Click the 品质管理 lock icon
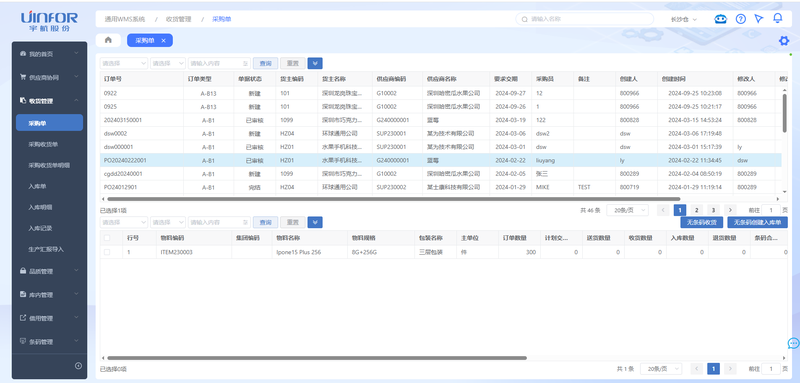Image resolution: width=800 pixels, height=383 pixels. 22,271
